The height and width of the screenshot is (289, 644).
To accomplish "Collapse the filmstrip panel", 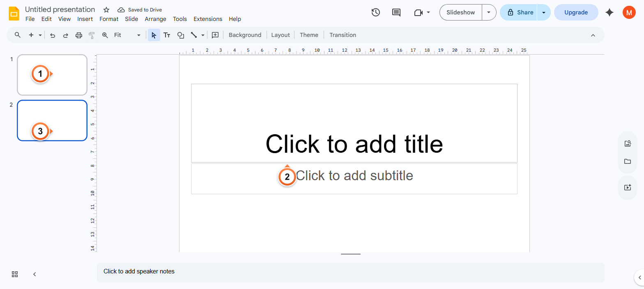I will pos(34,274).
